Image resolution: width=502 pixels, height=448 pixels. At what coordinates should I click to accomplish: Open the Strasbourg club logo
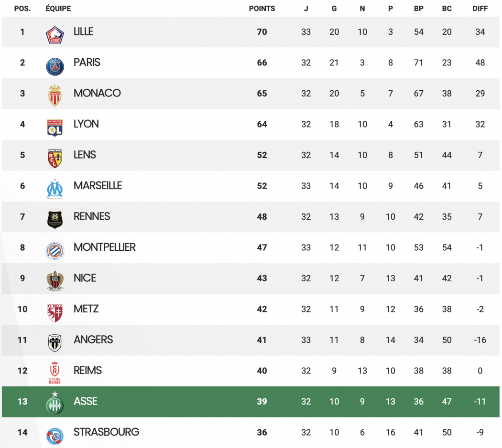[x=55, y=436]
